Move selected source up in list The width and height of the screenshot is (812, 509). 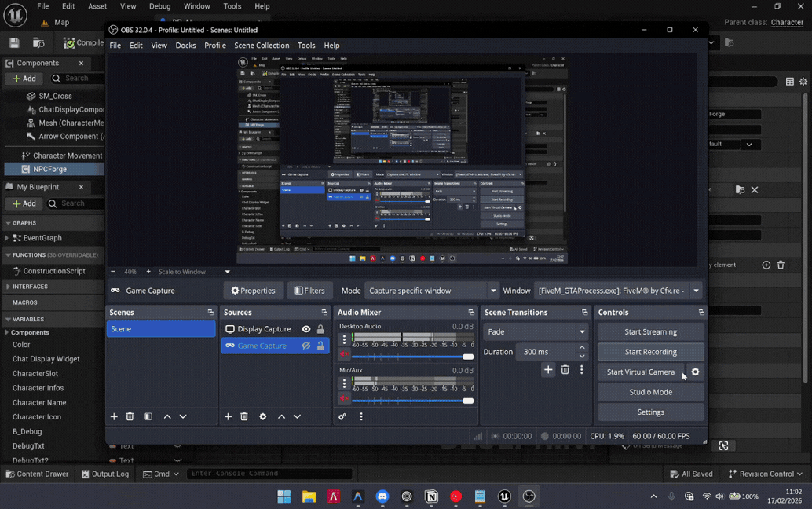coord(281,417)
